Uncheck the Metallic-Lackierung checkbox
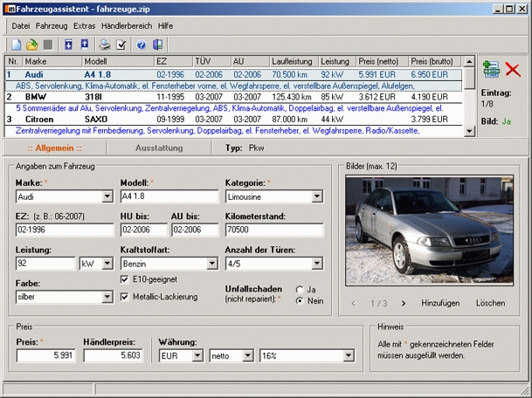The height and width of the screenshot is (398, 532). click(x=124, y=297)
